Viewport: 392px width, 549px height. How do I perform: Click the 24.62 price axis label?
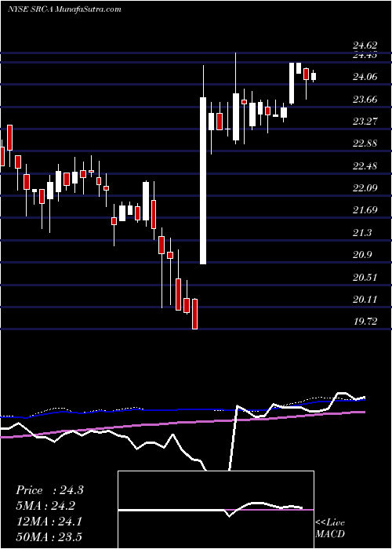pyautogui.click(x=365, y=45)
